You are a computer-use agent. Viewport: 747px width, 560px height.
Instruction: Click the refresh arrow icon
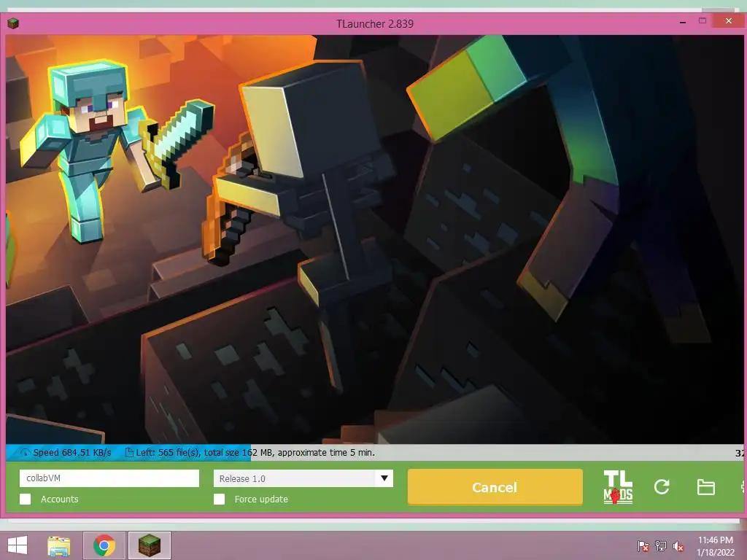coord(662,486)
